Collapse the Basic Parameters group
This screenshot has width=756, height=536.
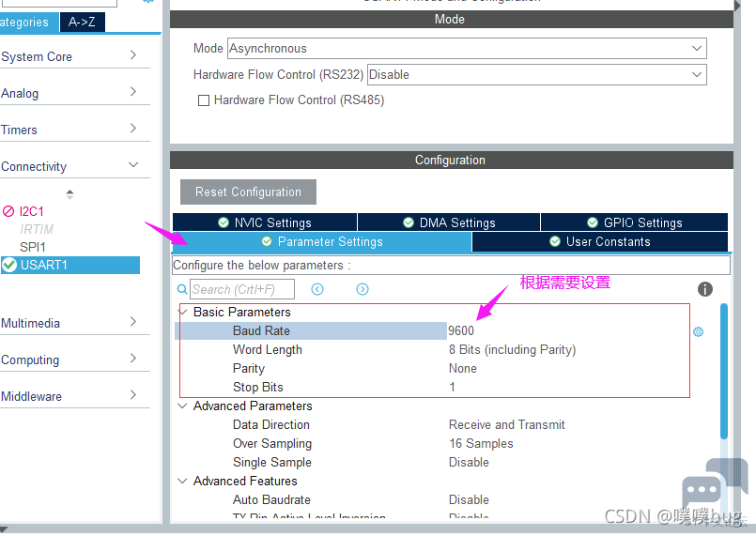tap(183, 312)
